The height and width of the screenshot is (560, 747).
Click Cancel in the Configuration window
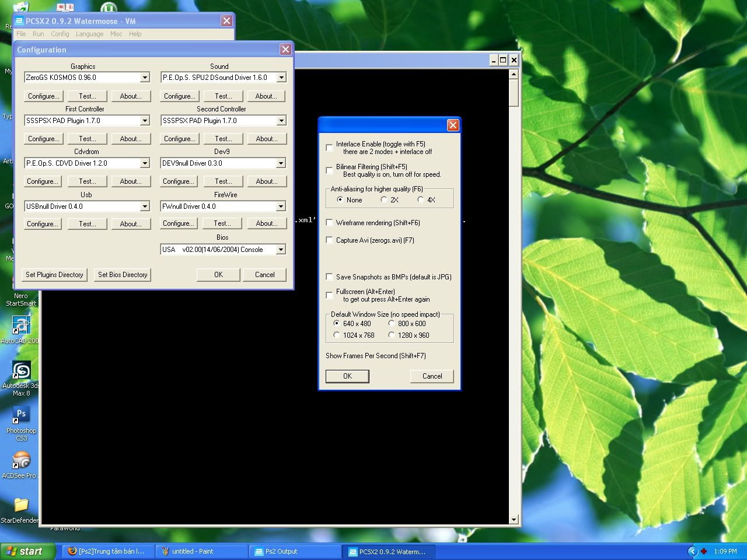tap(264, 275)
